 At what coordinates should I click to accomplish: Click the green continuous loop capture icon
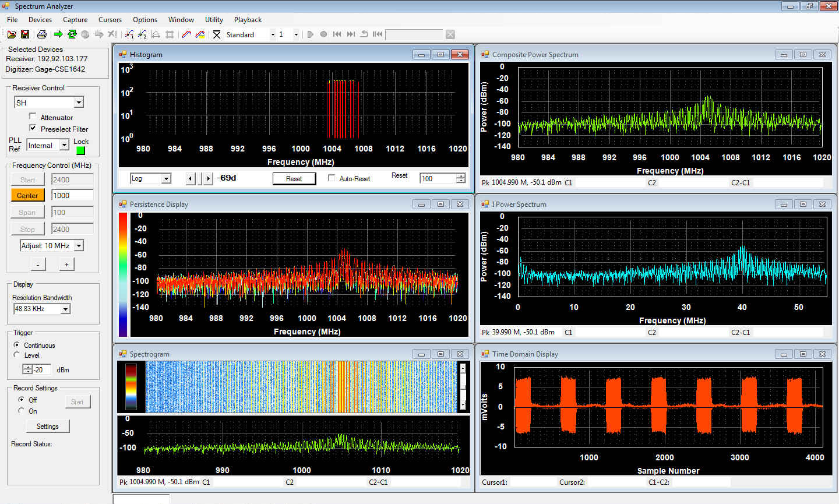(x=72, y=34)
